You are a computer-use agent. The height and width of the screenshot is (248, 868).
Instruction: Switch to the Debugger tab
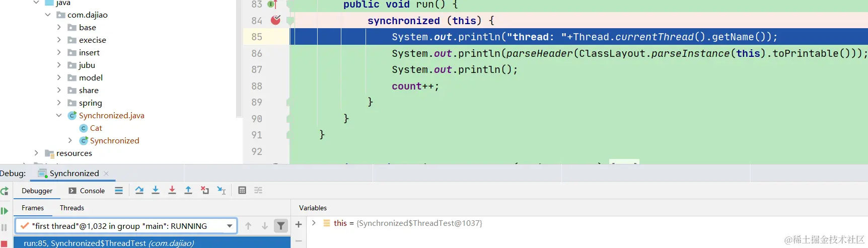[x=37, y=191]
